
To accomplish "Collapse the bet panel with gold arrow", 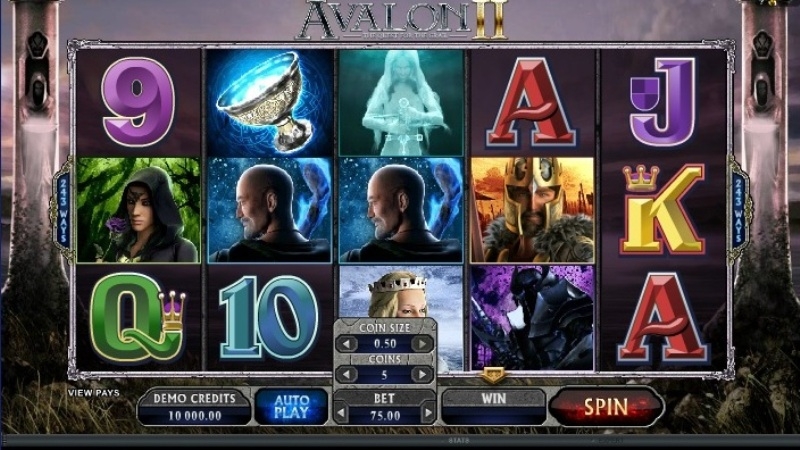I will point(493,376).
